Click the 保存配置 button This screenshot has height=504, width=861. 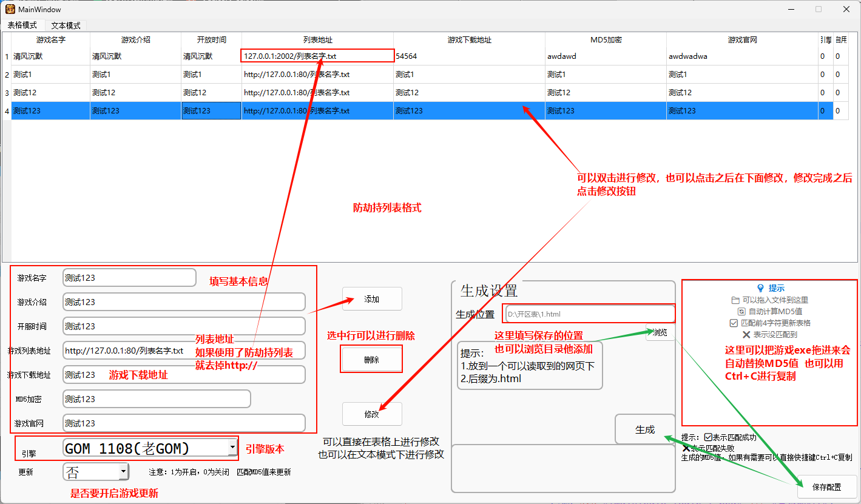[826, 486]
